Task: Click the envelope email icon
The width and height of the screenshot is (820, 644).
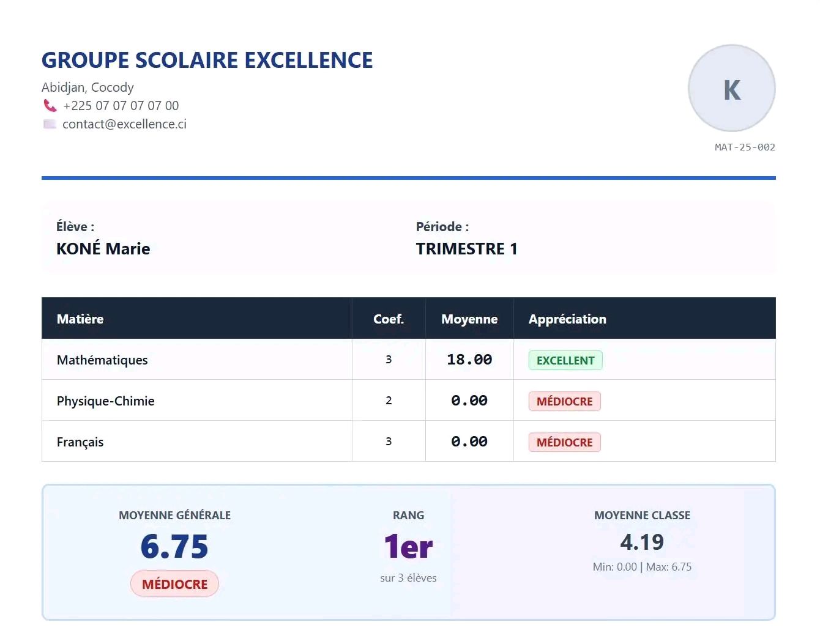Action: point(50,124)
